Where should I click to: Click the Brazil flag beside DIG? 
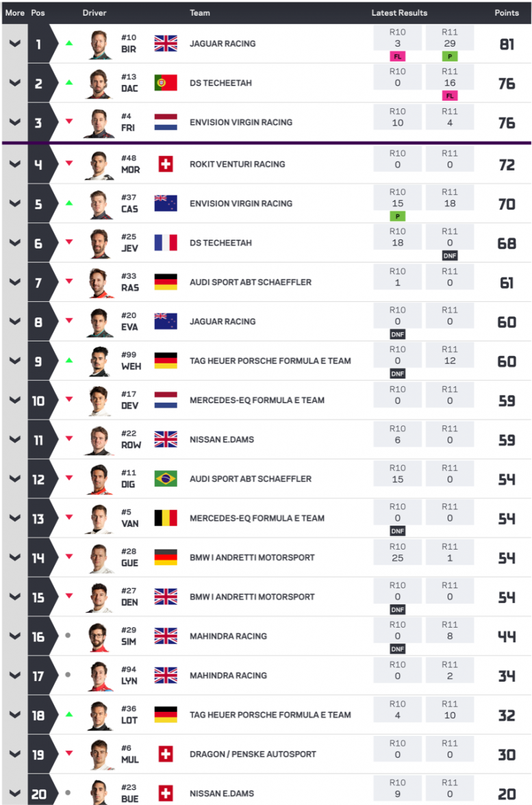click(166, 478)
